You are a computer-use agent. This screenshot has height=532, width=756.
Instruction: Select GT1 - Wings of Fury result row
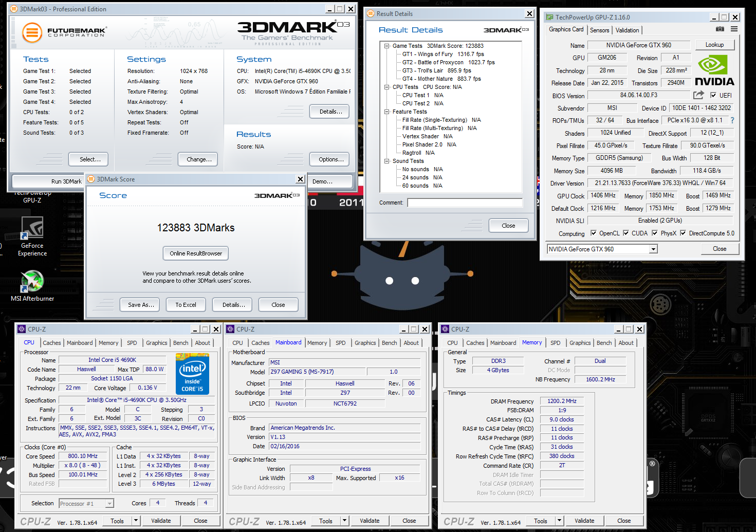pyautogui.click(x=443, y=54)
